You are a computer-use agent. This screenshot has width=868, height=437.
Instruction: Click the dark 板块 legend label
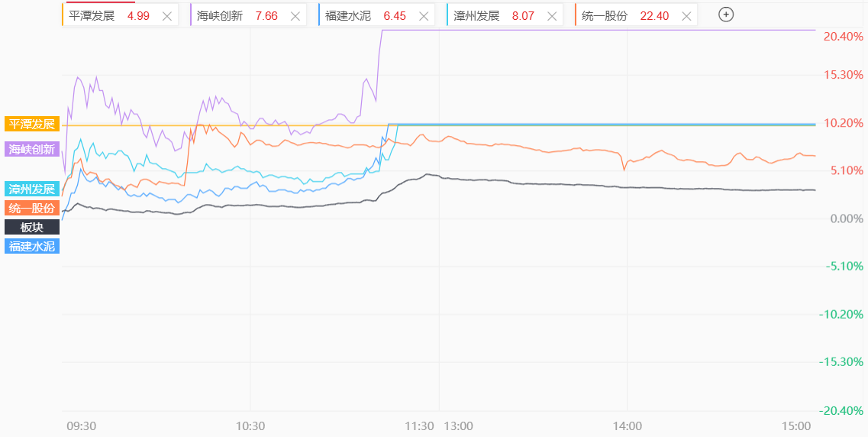tap(31, 227)
